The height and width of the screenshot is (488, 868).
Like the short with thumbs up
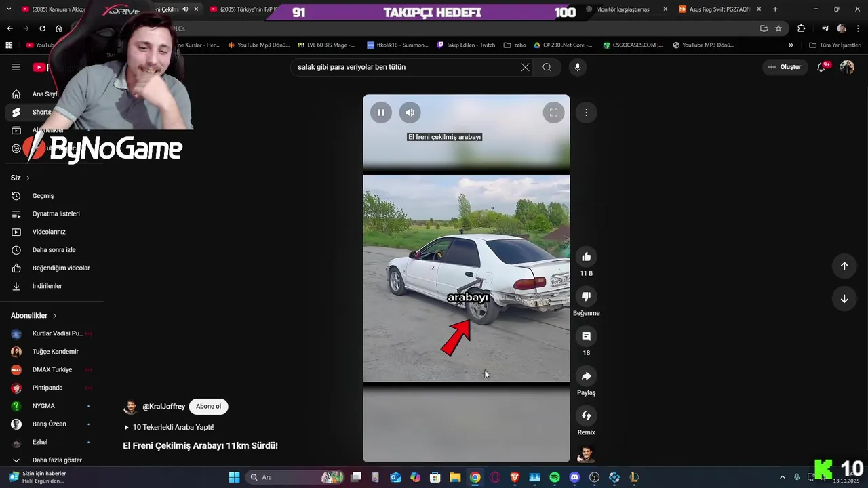[586, 257]
